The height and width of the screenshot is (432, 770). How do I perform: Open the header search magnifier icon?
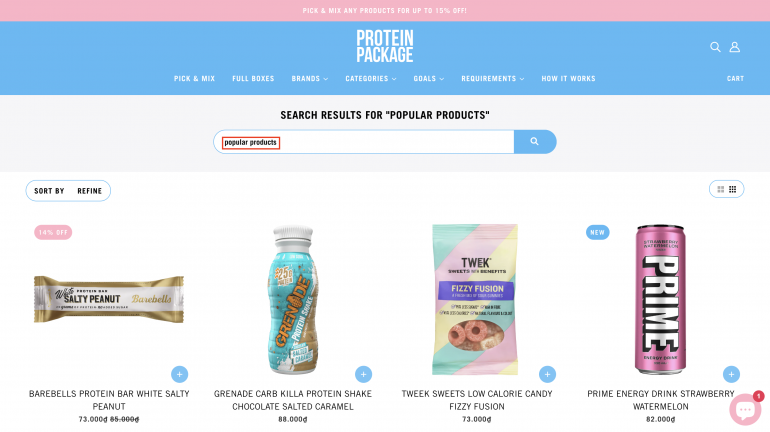coord(715,47)
